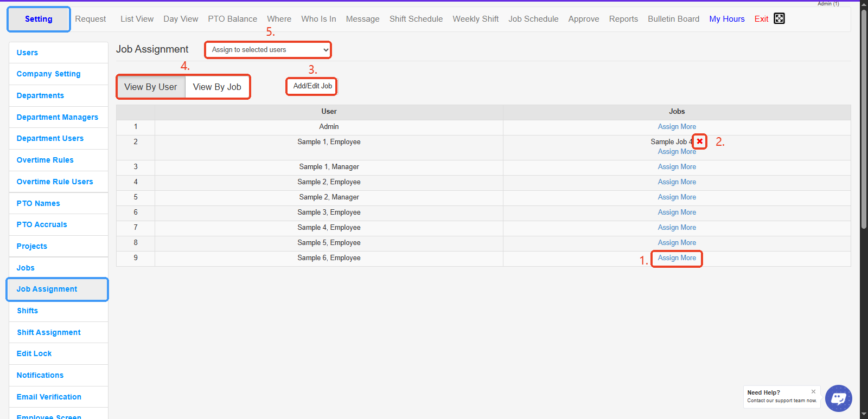Open Department Managers in the sidebar
Viewport: 868px width, 419px height.
58,117
